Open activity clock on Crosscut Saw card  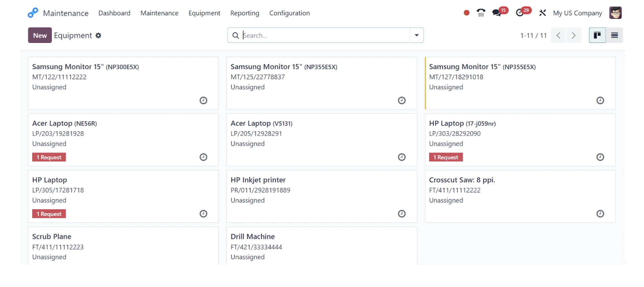(600, 214)
